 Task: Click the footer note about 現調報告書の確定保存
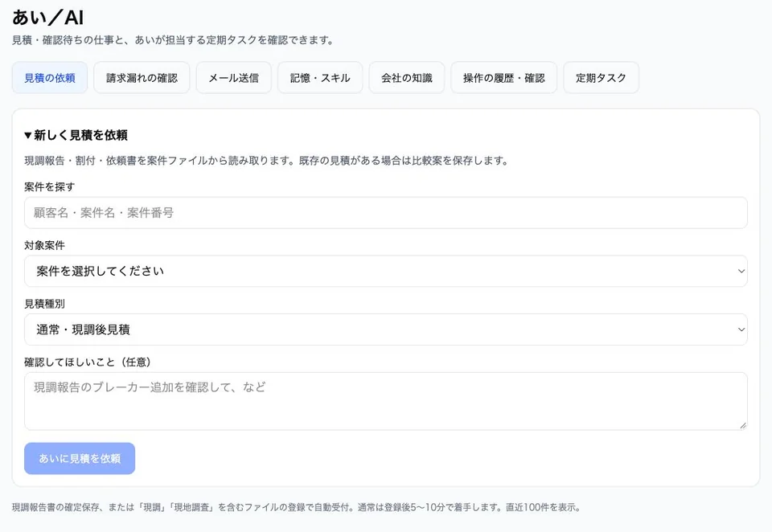click(297, 507)
